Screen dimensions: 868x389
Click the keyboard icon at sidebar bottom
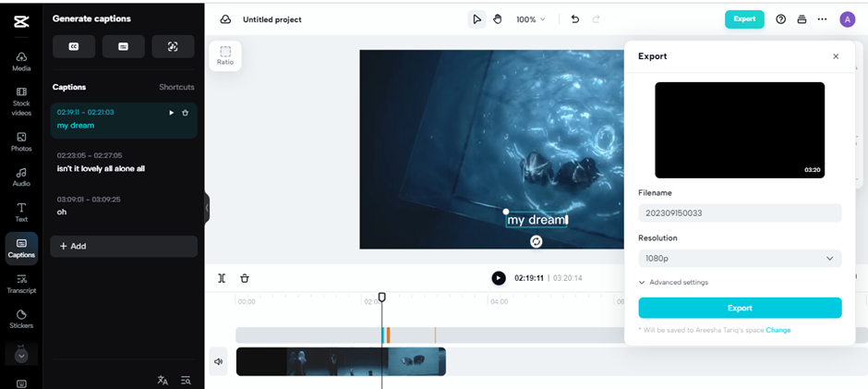pyautogui.click(x=21, y=383)
